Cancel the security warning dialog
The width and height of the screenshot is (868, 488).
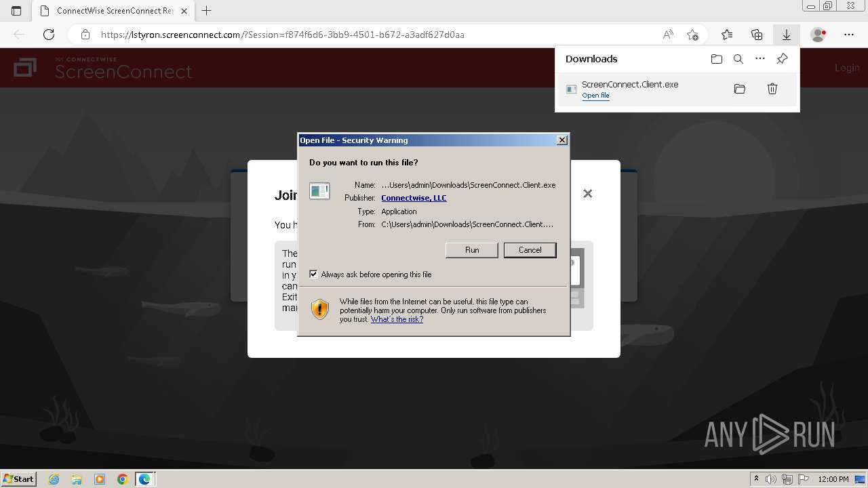coord(530,250)
